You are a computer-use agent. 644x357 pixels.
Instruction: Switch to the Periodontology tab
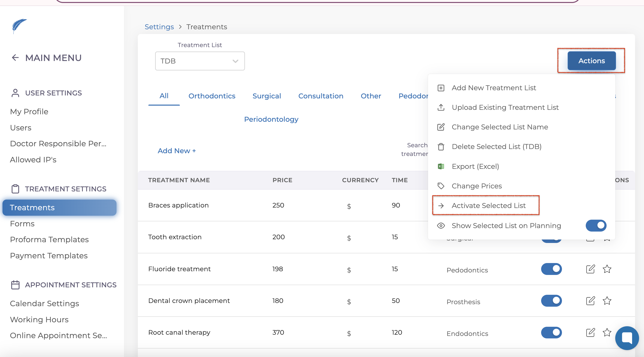tap(271, 119)
